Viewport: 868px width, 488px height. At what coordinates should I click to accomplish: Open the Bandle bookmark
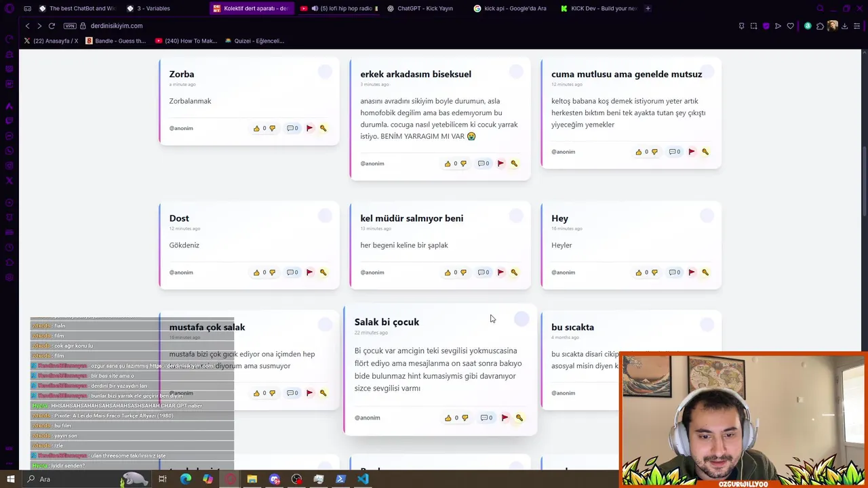pyautogui.click(x=115, y=41)
